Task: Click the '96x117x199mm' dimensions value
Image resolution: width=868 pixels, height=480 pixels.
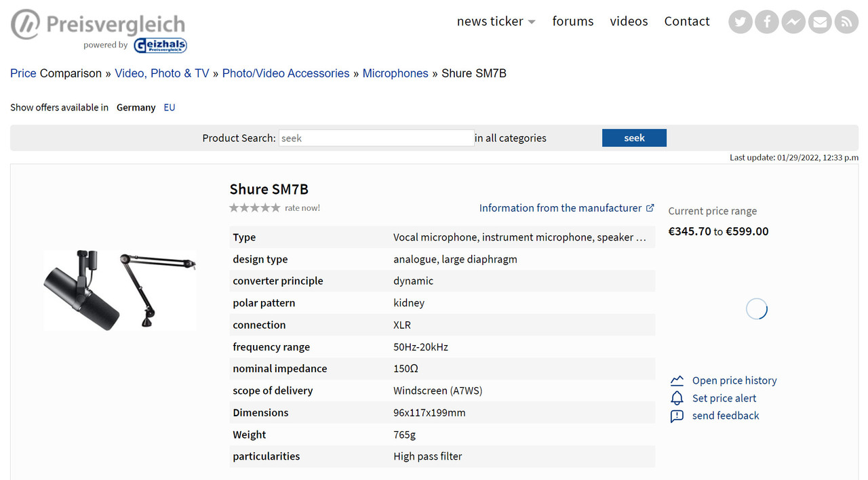Action: [429, 413]
